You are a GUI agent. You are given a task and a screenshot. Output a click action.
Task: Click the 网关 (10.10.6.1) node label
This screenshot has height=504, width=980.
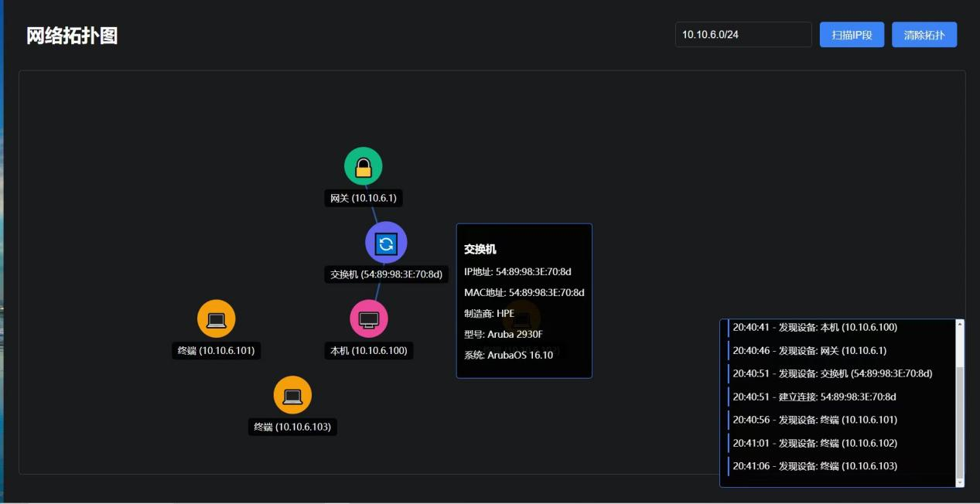[x=363, y=199]
